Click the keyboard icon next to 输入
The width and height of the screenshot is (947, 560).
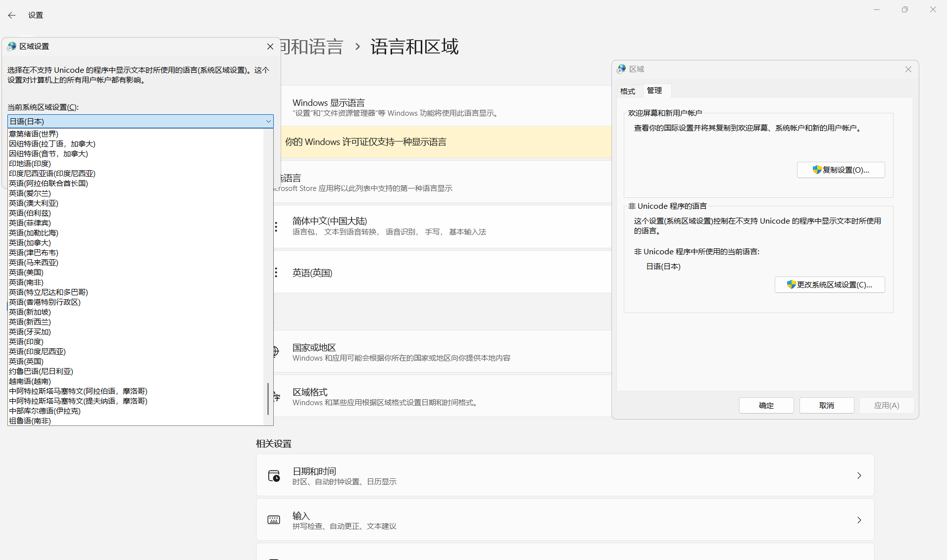274,520
